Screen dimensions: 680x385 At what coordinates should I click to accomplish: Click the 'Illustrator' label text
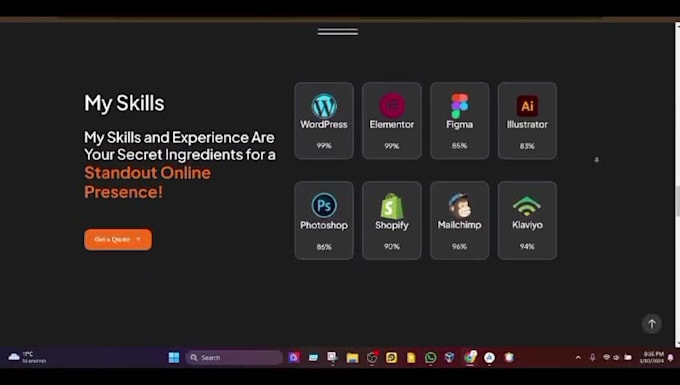(x=527, y=124)
